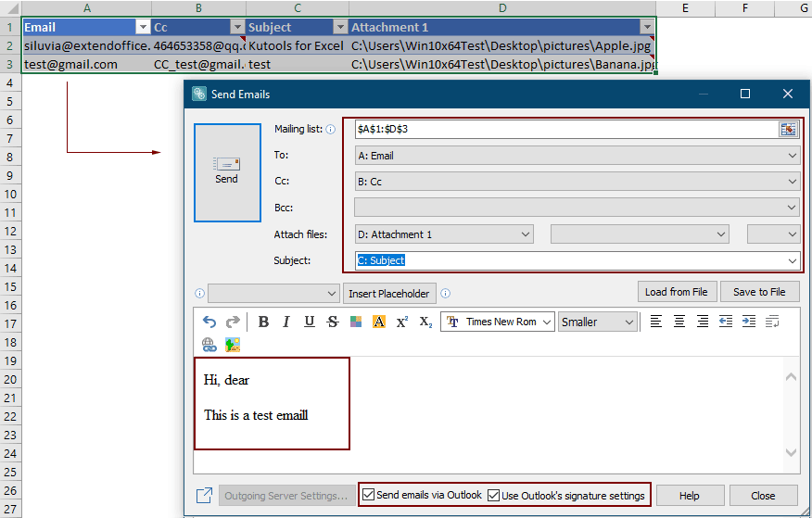The image size is (812, 518).
Task: Uncheck Send emails via Outlook
Action: tap(369, 495)
